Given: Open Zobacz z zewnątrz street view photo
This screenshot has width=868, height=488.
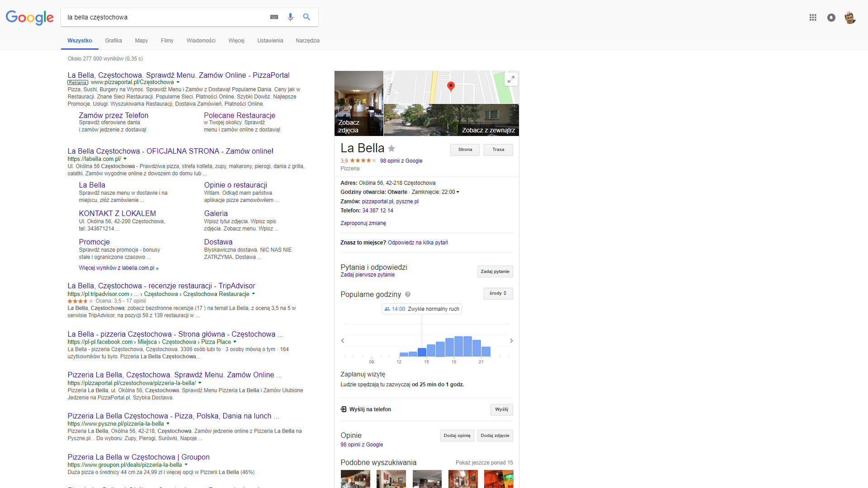Looking at the screenshot, I should point(451,120).
